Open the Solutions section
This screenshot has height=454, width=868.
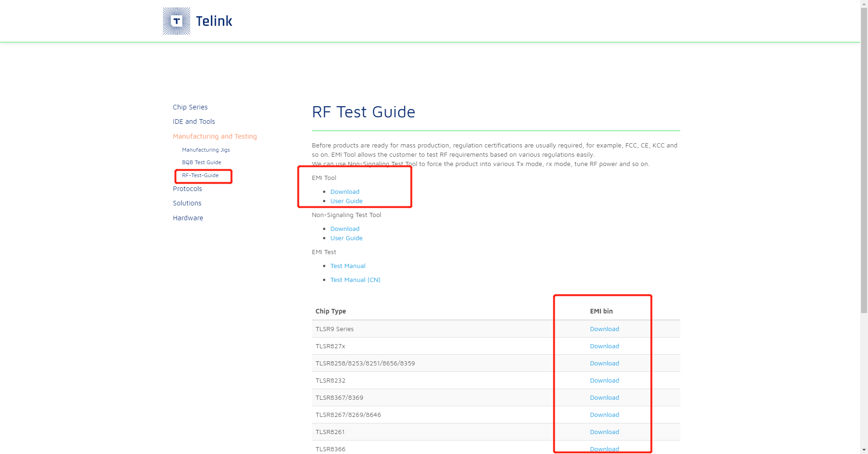[x=187, y=203]
